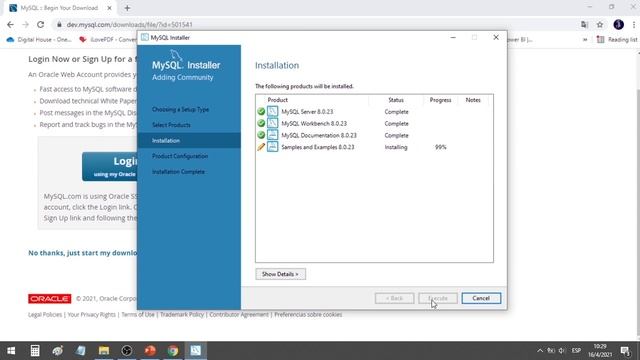Click the translate page icon in Chrome
The height and width of the screenshot is (360, 640).
click(584, 24)
